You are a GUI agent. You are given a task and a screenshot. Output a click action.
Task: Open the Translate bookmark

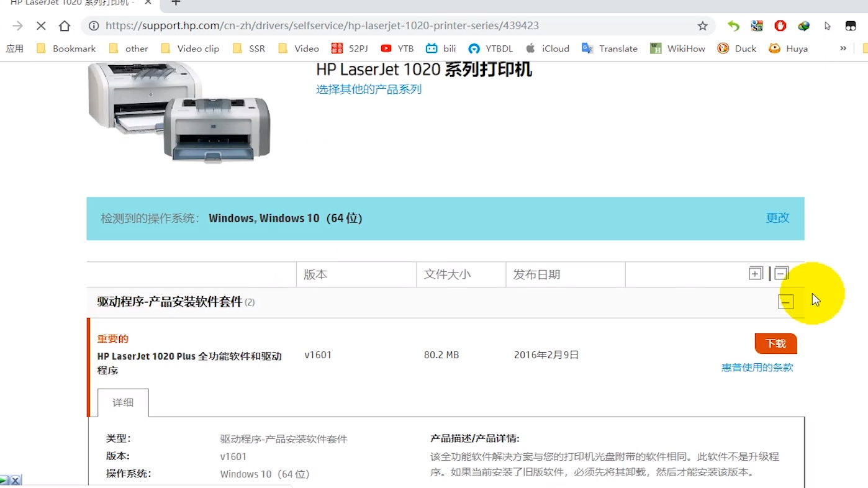[x=610, y=48]
